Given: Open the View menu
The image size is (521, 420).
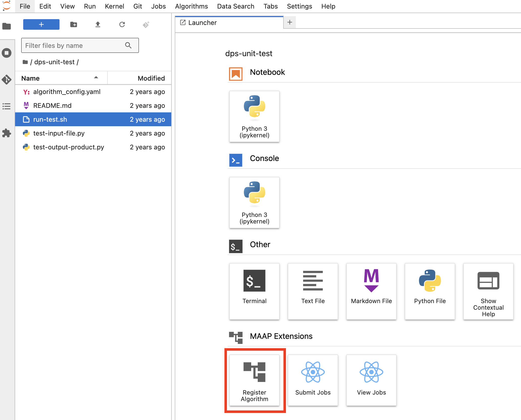Looking at the screenshot, I should 67,6.
